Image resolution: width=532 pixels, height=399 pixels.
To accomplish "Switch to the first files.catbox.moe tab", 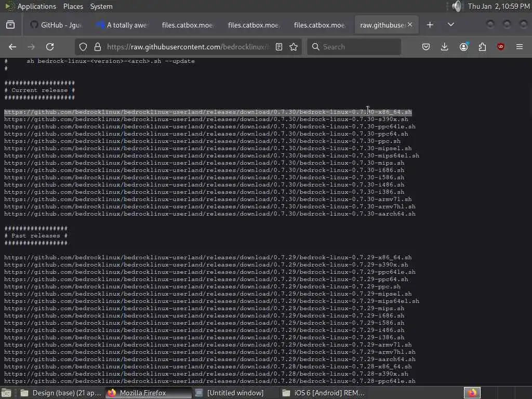I will click(187, 25).
